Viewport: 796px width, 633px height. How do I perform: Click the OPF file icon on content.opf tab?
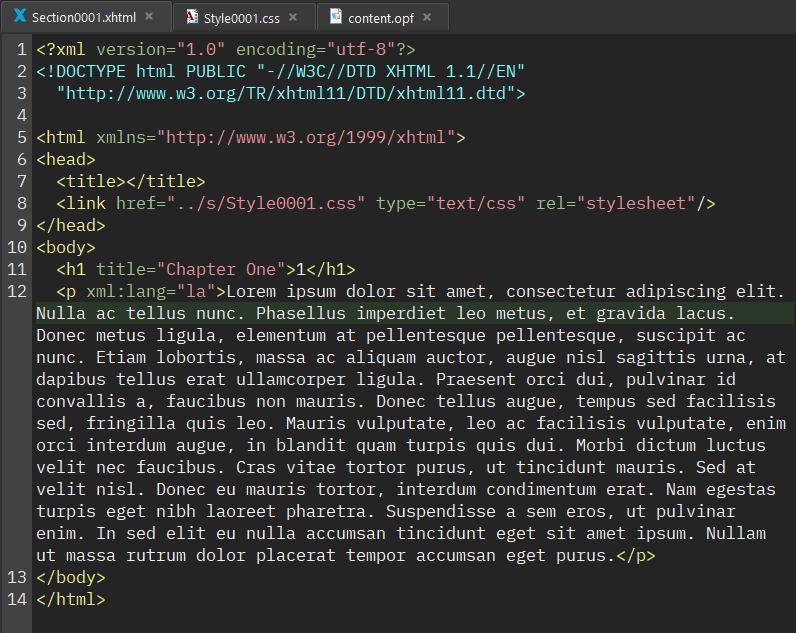[x=336, y=16]
